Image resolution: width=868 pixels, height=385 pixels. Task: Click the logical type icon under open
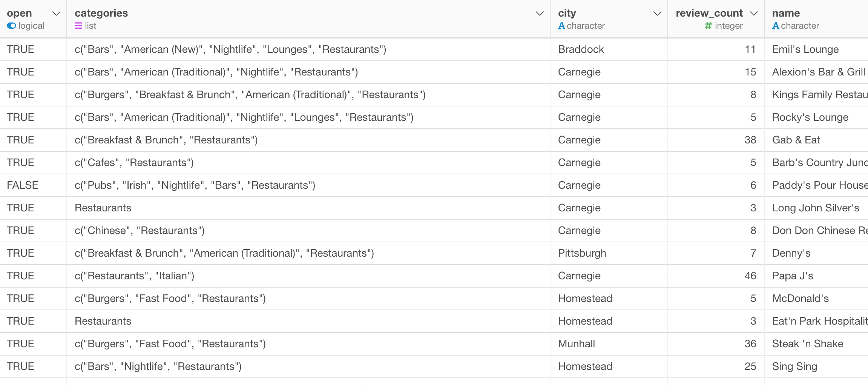pos(11,26)
